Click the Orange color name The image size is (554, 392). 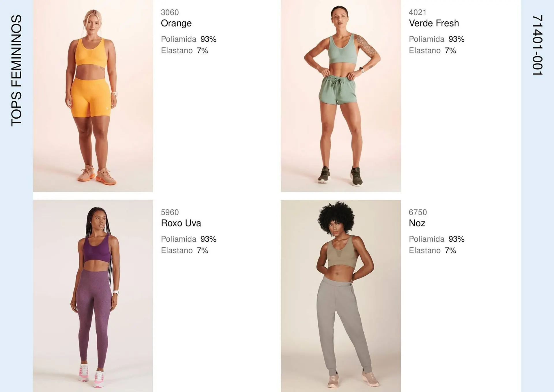click(x=176, y=23)
